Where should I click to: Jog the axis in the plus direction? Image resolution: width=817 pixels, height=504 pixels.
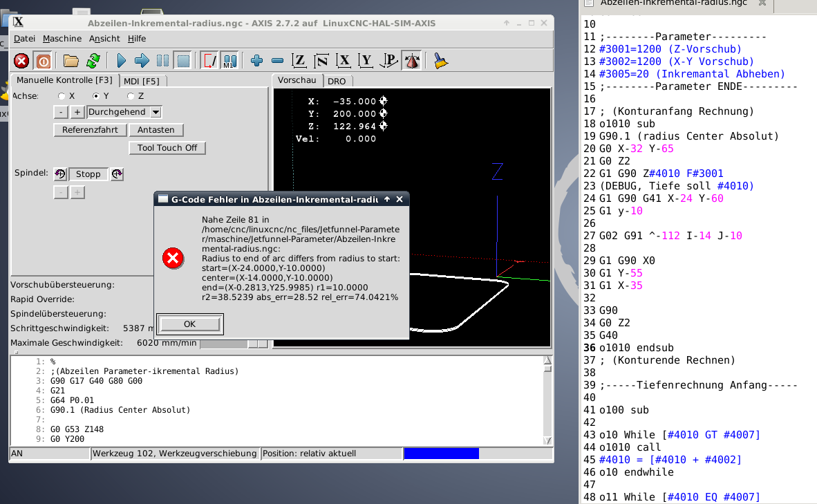(77, 112)
